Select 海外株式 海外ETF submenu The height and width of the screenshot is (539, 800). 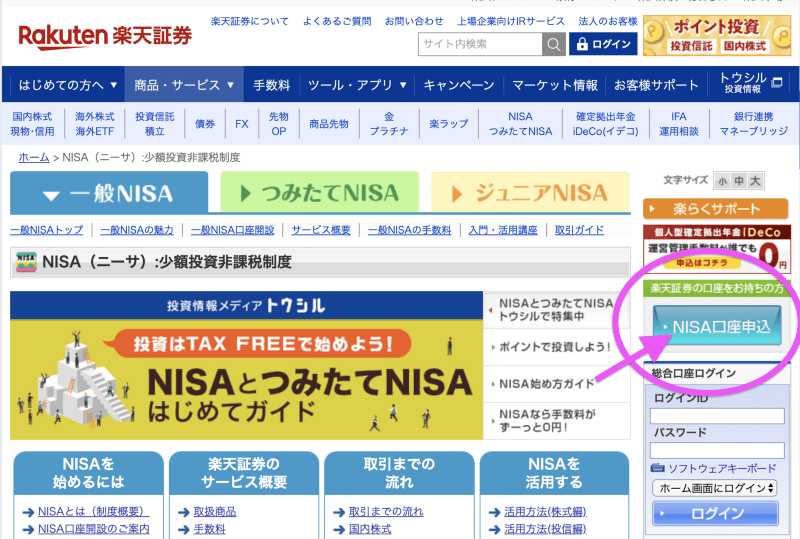click(x=94, y=124)
